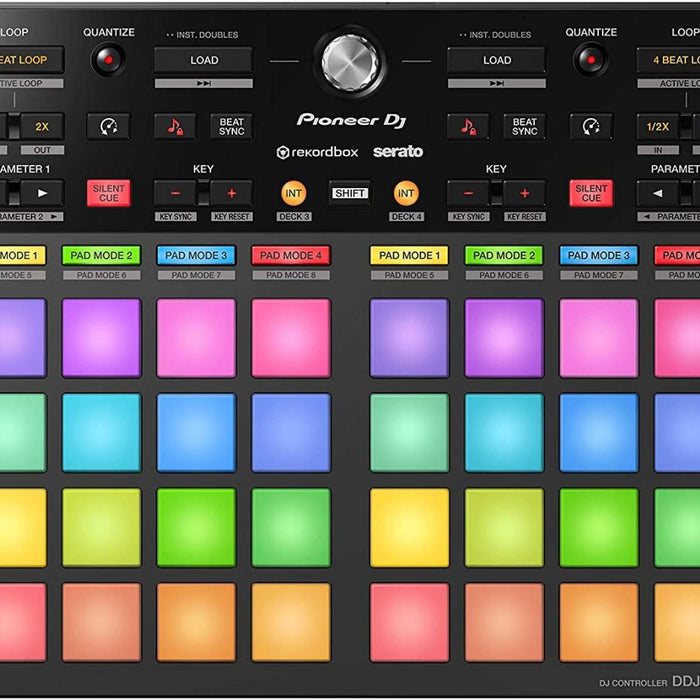The width and height of the screenshot is (700, 700).
Task: Select left deck blue PAD MODE 3
Action: tap(196, 255)
